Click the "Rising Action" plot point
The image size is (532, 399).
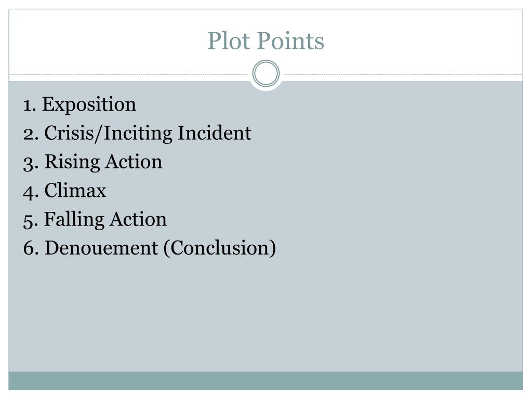pyautogui.click(x=92, y=162)
